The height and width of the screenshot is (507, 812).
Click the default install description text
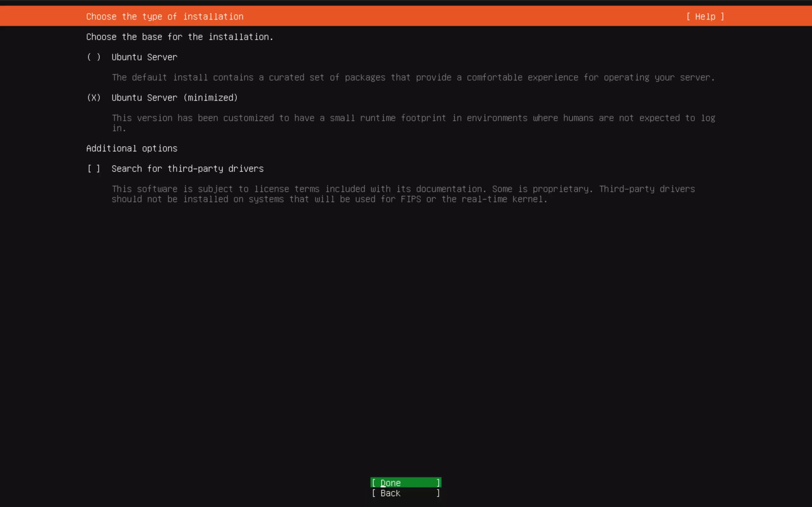pos(413,77)
